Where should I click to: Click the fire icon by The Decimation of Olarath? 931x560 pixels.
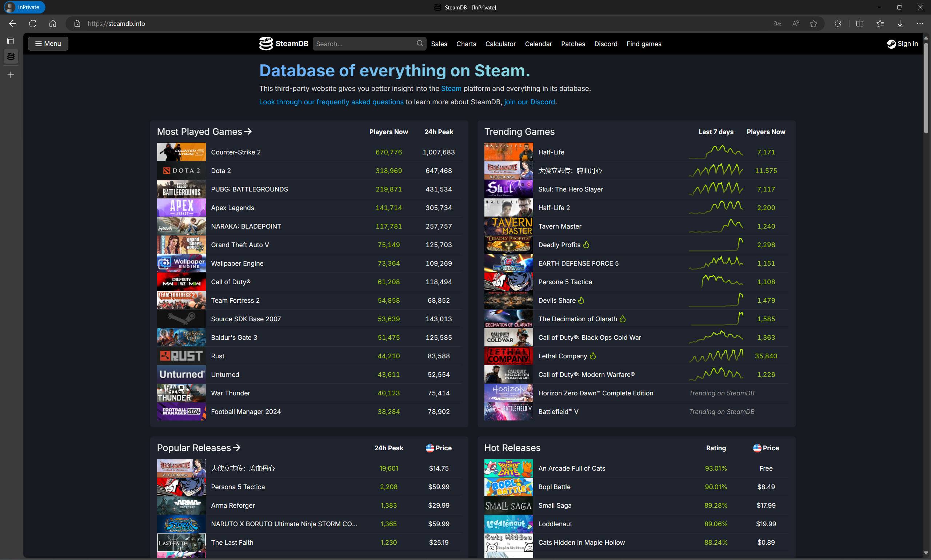point(623,318)
